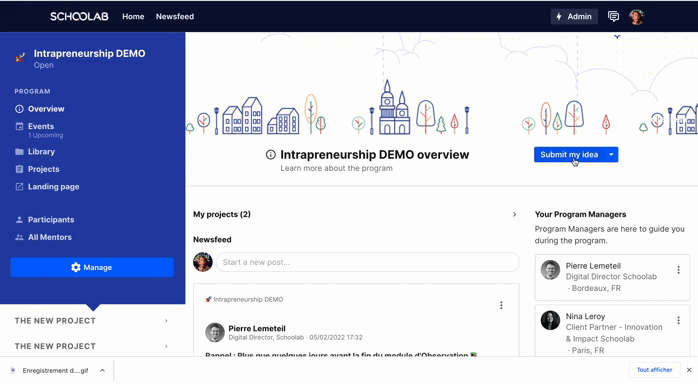Click the rocket program icon
The image size is (698, 384).
(20, 57)
